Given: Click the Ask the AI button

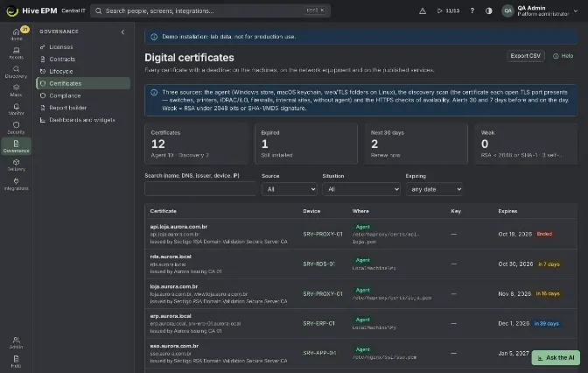Looking at the screenshot, I should click(x=556, y=357).
